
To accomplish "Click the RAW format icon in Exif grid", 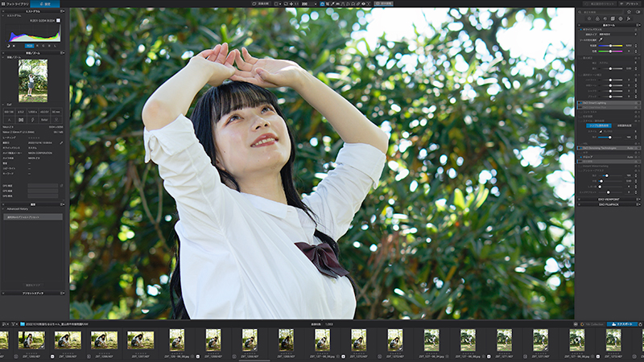I will 44,119.
